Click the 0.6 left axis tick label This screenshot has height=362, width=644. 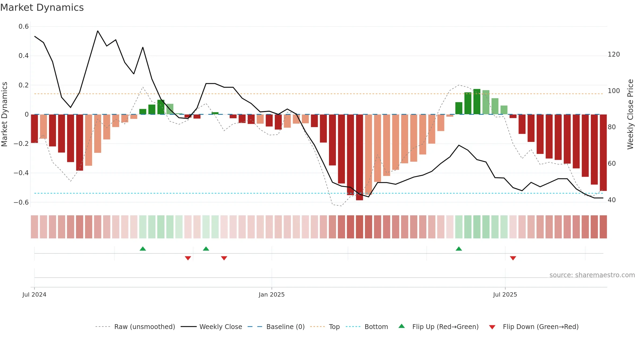24,27
